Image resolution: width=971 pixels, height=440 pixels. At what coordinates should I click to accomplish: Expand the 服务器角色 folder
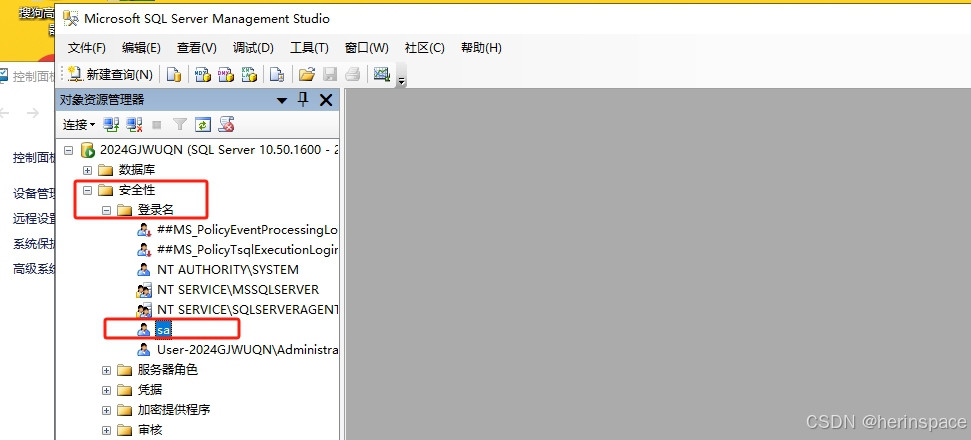point(107,370)
